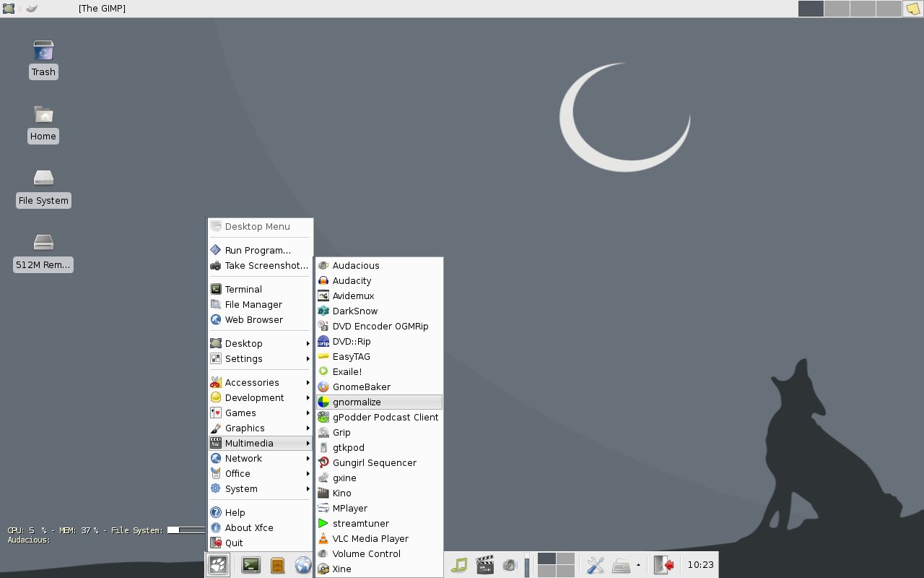
Task: Open Avidemux from the submenu
Action: click(x=379, y=296)
